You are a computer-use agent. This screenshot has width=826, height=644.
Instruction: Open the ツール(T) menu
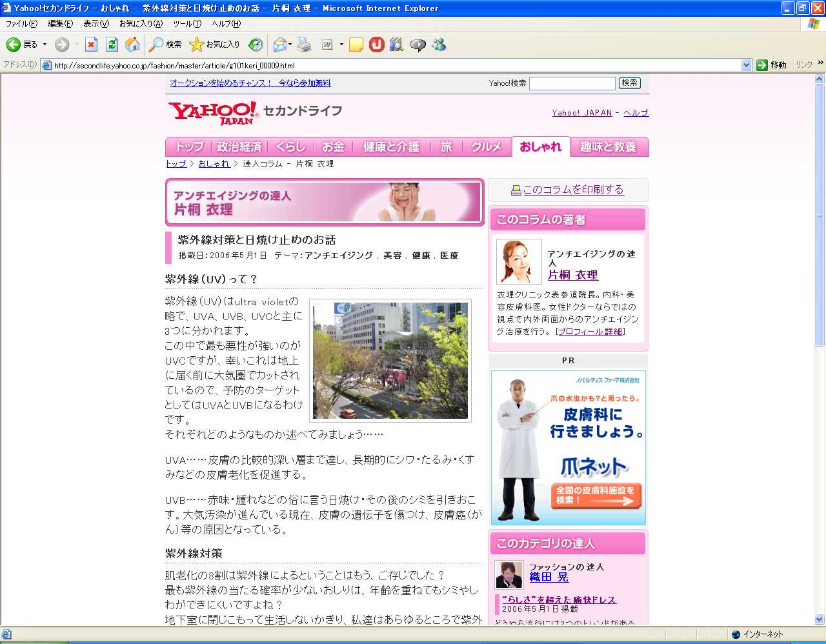tap(187, 24)
